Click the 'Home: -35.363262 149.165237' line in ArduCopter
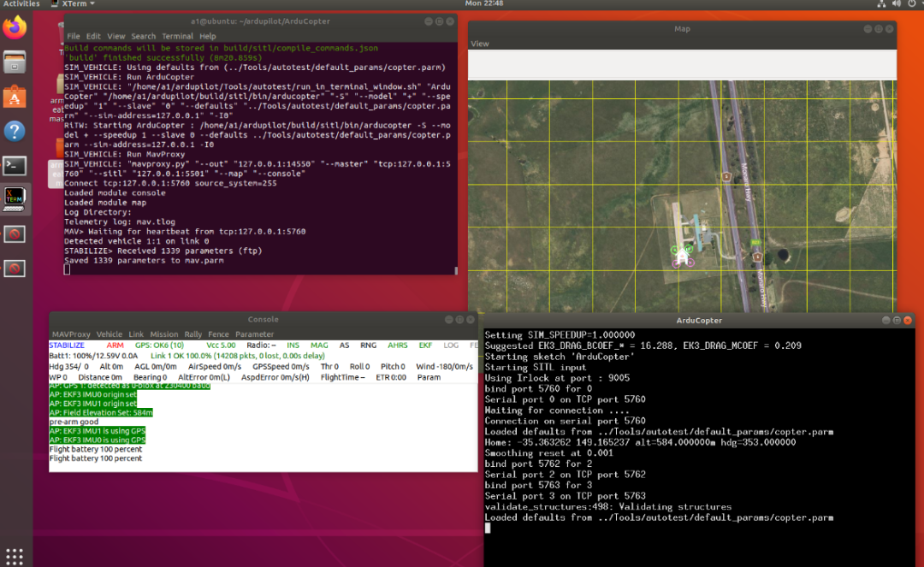This screenshot has width=924, height=567. [x=640, y=442]
